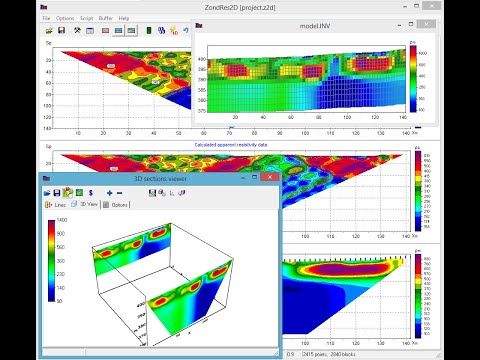
Task: Open the File menu in ZondRes2D
Action: point(46,18)
